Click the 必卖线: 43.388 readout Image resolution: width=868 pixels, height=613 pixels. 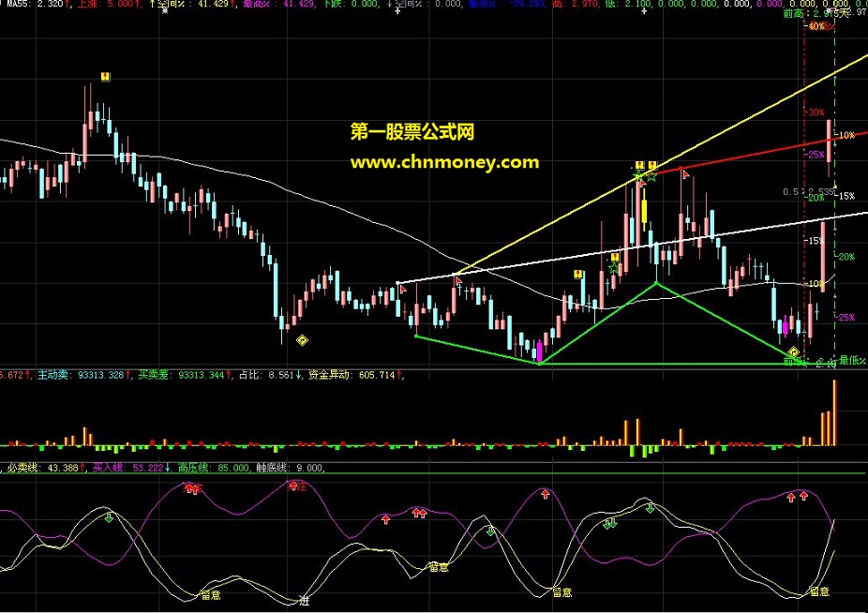tap(46, 468)
